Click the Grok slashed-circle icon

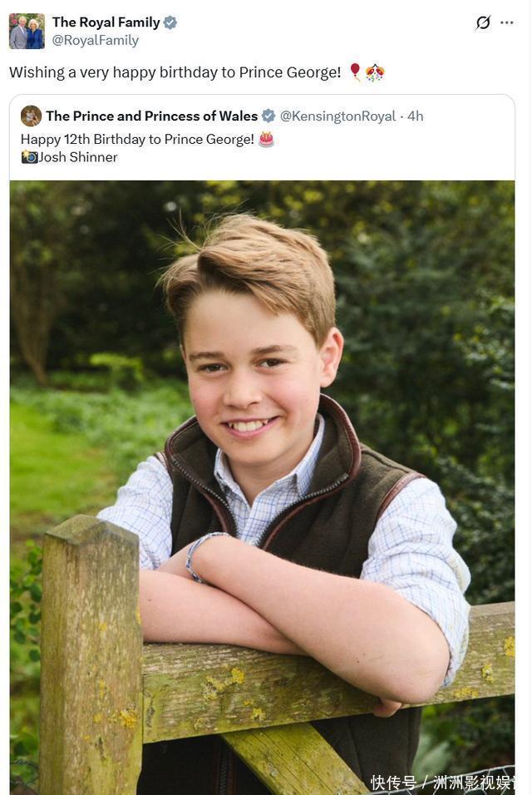483,22
